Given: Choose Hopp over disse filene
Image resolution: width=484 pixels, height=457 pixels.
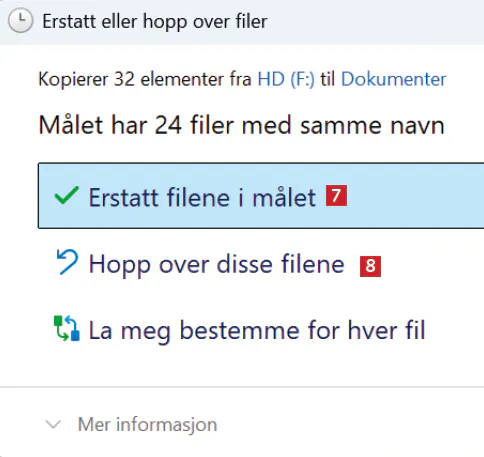Looking at the screenshot, I should (216, 265).
